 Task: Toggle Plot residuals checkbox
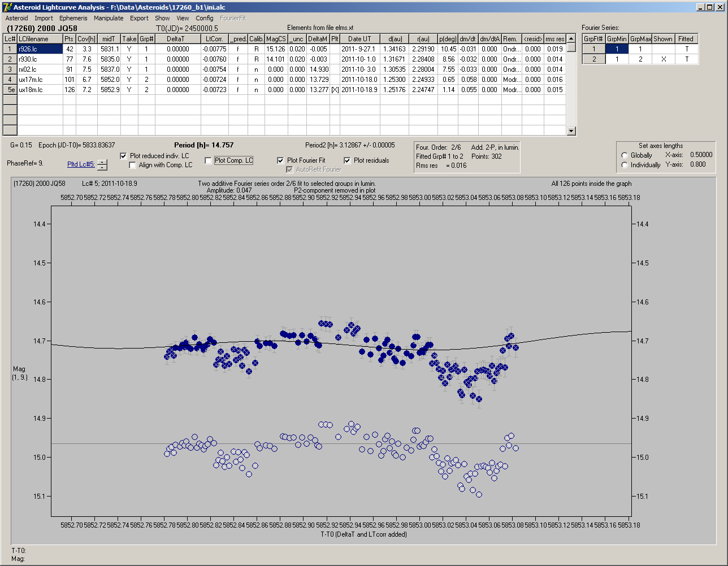tap(347, 160)
